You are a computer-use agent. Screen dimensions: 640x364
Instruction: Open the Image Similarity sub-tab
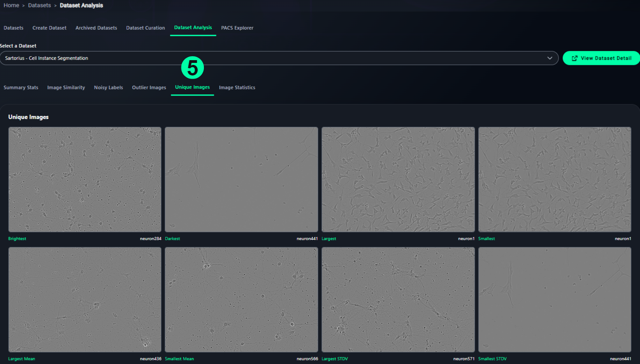[x=66, y=88]
